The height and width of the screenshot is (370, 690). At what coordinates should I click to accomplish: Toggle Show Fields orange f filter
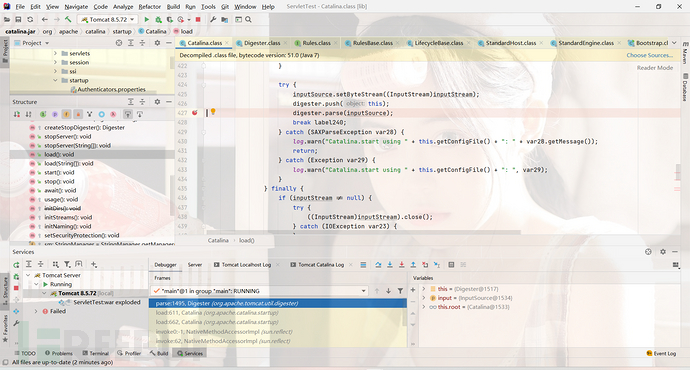(66, 114)
